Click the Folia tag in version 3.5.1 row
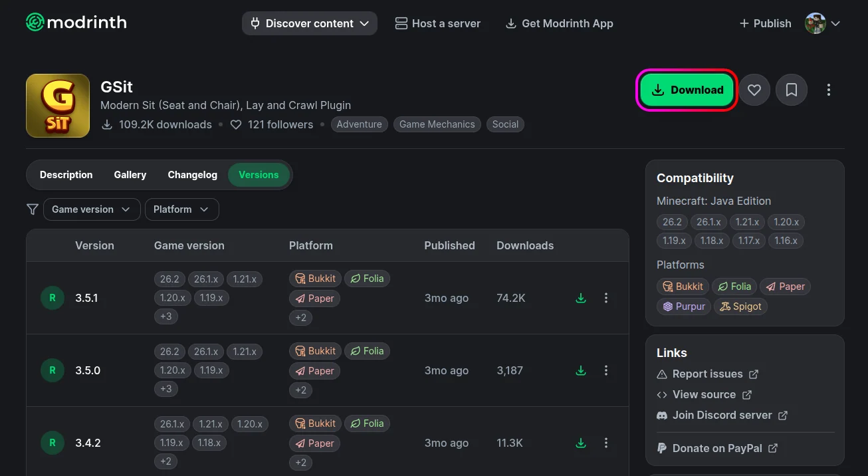Screen dimensions: 868x476 (x=367, y=279)
